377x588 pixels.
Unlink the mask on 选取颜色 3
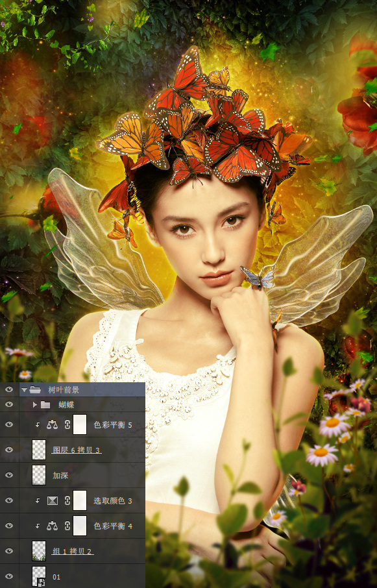pyautogui.click(x=67, y=500)
